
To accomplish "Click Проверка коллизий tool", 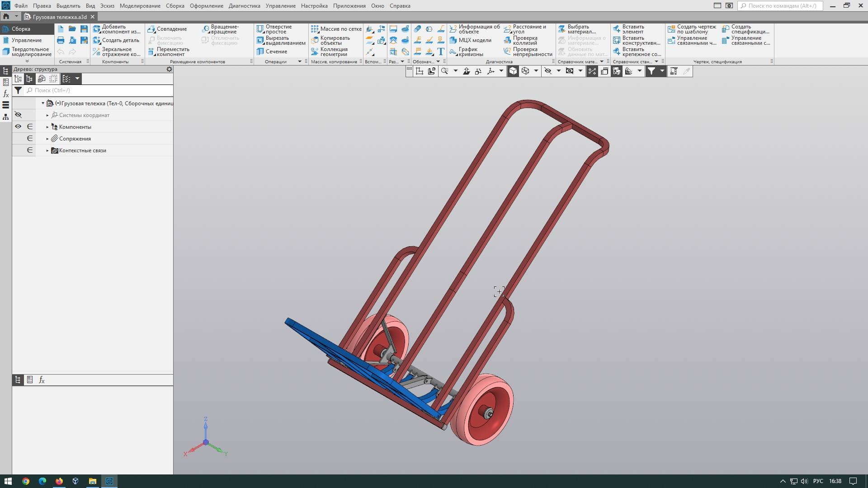I will pos(525,40).
